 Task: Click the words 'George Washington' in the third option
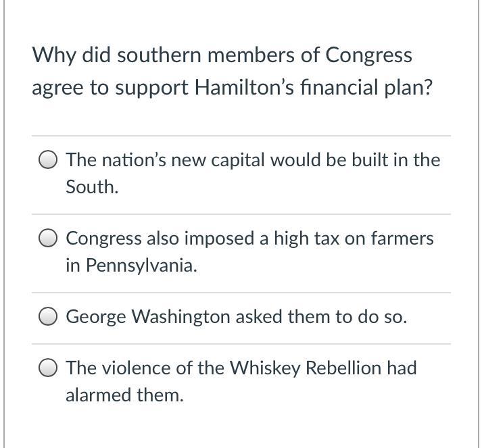[x=148, y=317]
